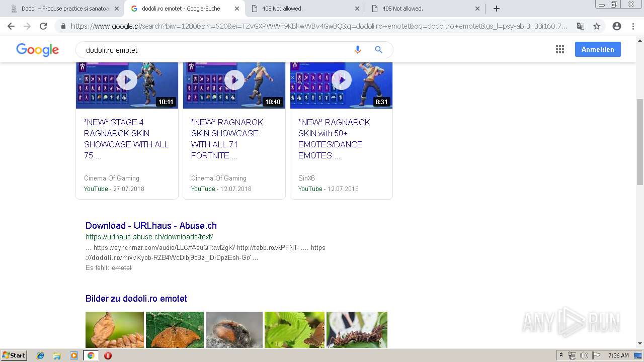644x362 pixels.
Task: Close the second 405 Not allowed tab
Action: [x=477, y=9]
